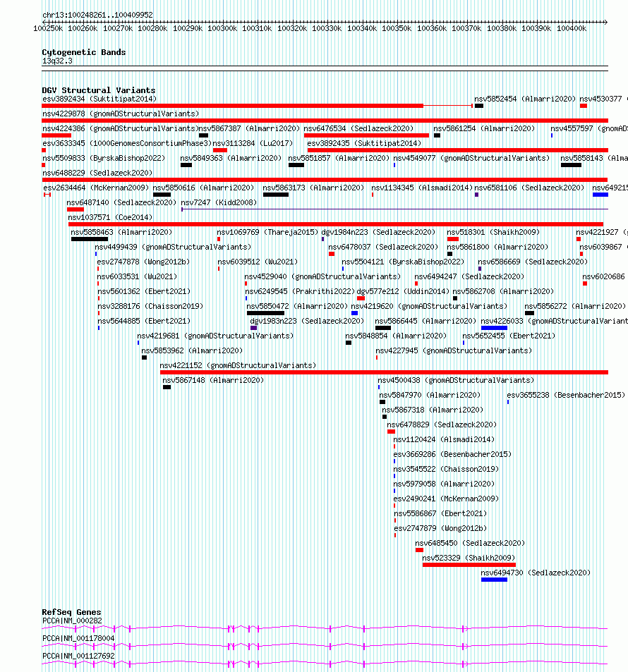628x672 pixels.
Task: Click the DGV Structural Variants track title
Action: coord(99,90)
